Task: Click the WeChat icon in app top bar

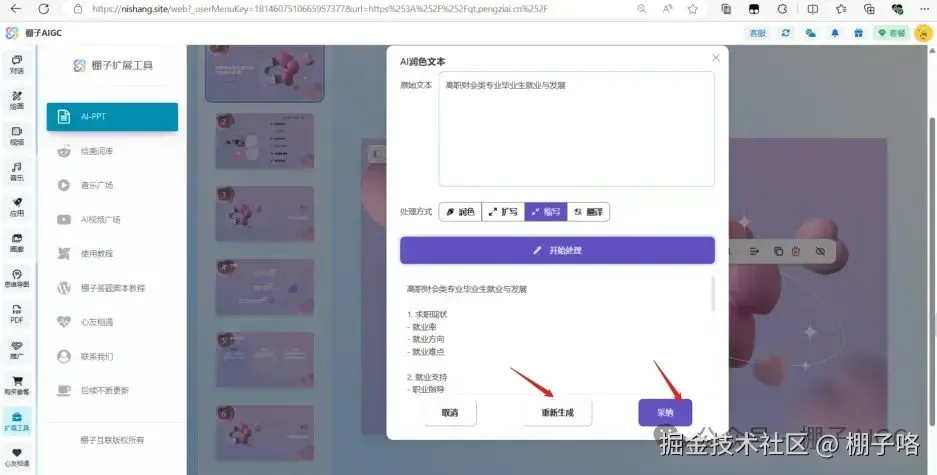Action: 810,33
